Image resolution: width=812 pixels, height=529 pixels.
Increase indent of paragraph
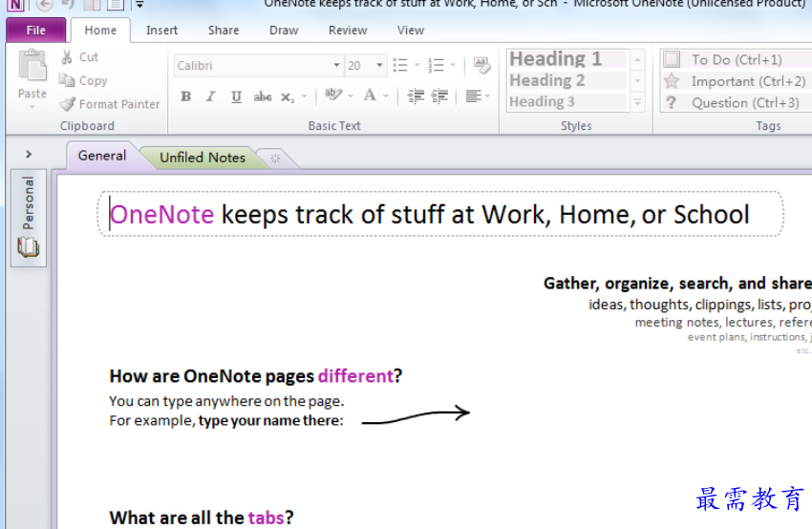click(x=439, y=96)
